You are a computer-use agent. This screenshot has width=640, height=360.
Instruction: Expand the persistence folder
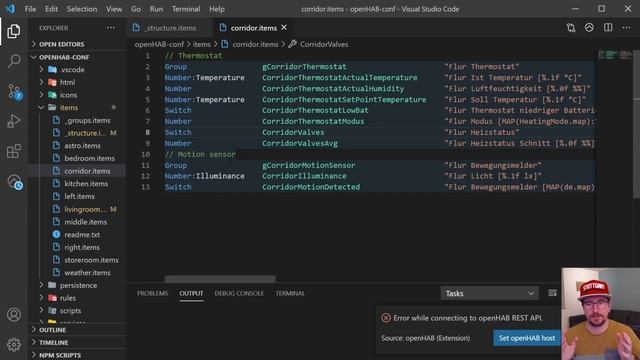click(x=78, y=285)
